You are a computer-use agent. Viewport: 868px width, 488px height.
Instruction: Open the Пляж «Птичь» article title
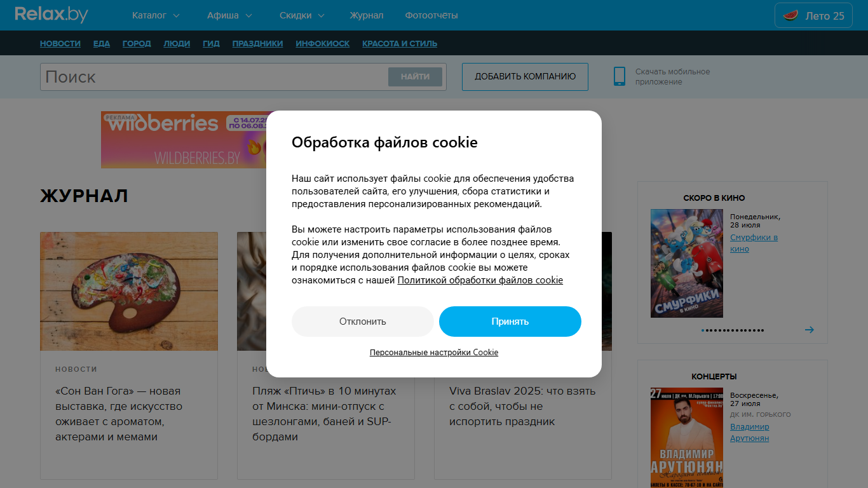324,414
